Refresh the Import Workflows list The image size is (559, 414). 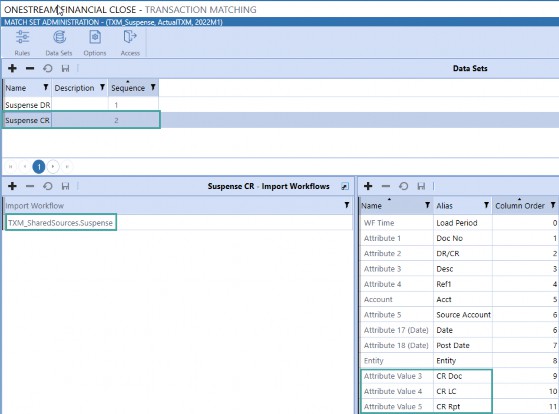[47, 186]
